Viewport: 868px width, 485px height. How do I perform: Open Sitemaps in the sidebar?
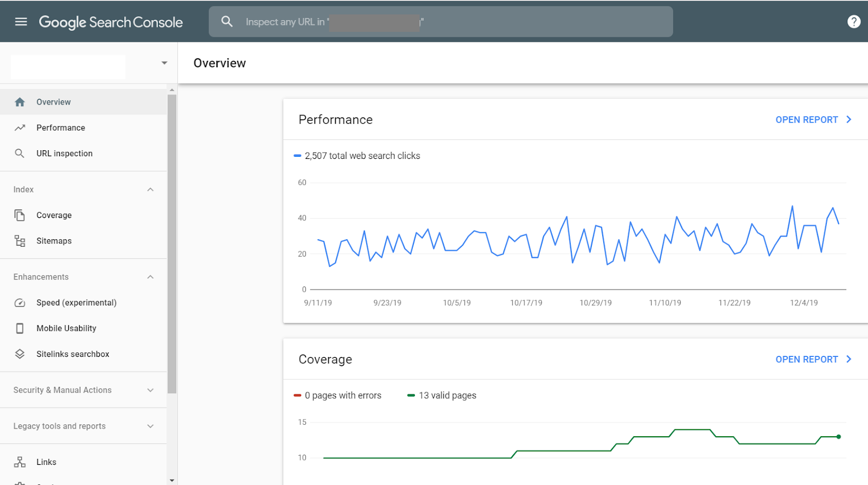pos(84,241)
